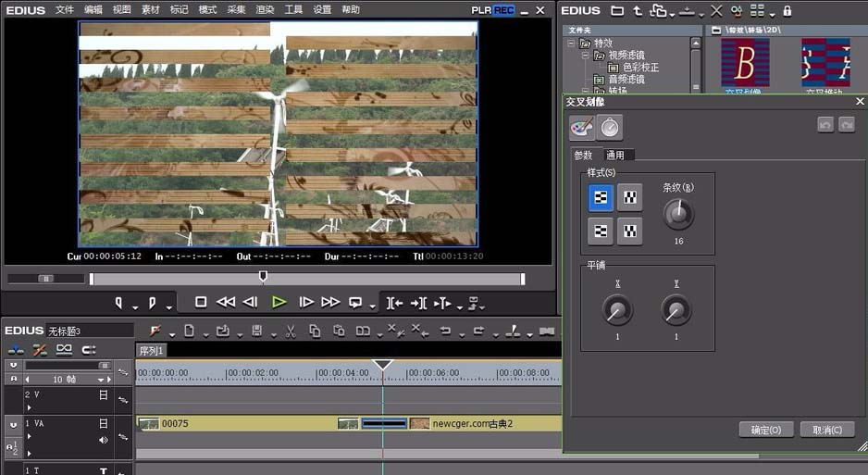Collapse the 视频滤镜 folder node
This screenshot has width=868, height=475.
[585, 56]
